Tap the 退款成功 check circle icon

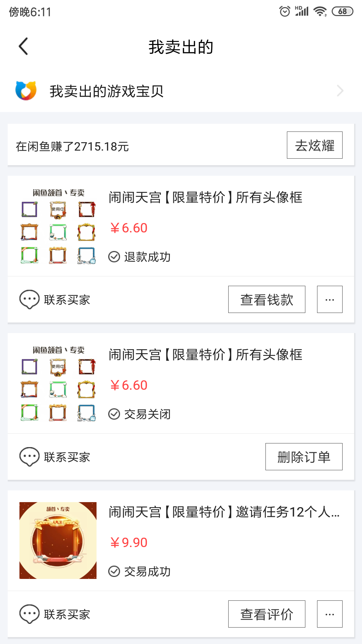(114, 257)
